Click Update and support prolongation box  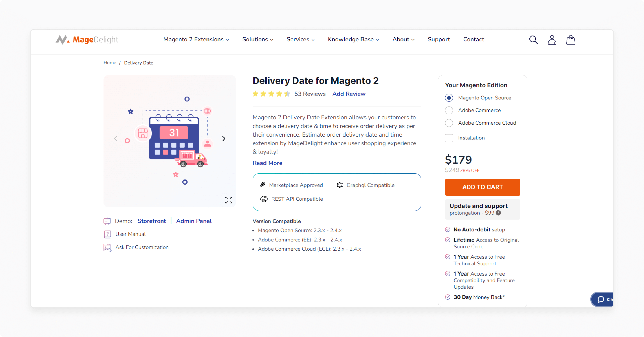tap(482, 209)
